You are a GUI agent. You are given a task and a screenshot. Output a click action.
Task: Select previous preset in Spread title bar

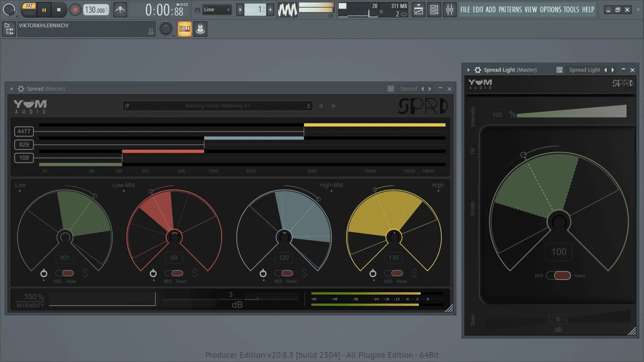point(422,89)
